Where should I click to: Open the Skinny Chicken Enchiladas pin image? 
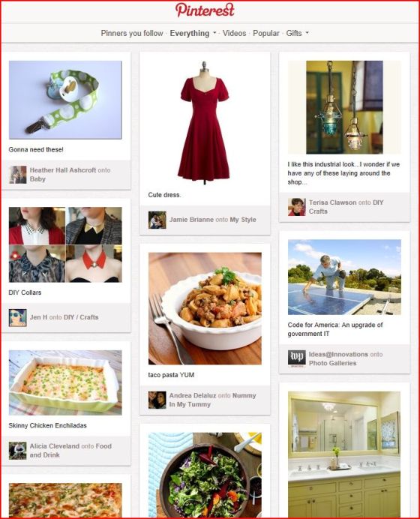[x=65, y=382]
